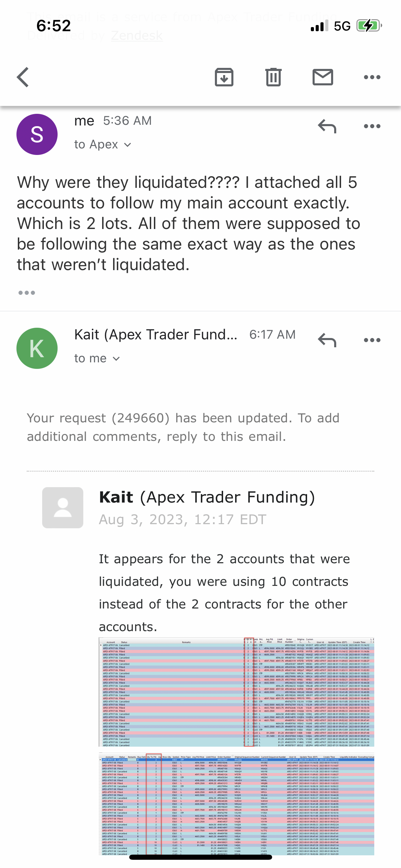Expand the "to Apex" recipient details
401x868 pixels.
[x=102, y=145]
